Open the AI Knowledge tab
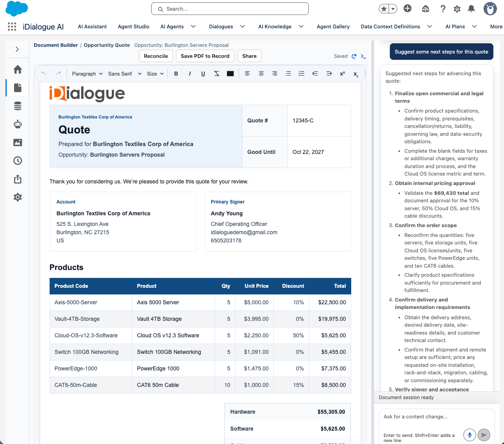Image resolution: width=504 pixels, height=444 pixels. coord(275,26)
